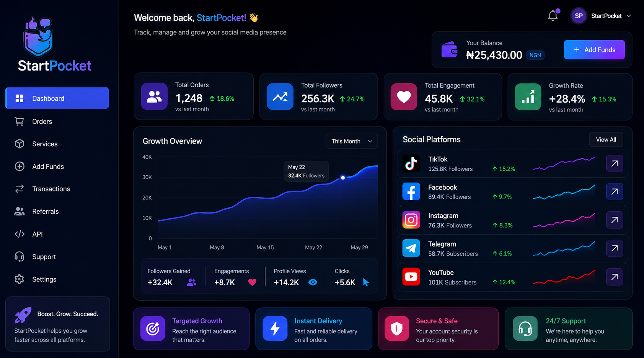Open TikTok details via its arrow button
This screenshot has height=358, width=644.
tap(615, 163)
